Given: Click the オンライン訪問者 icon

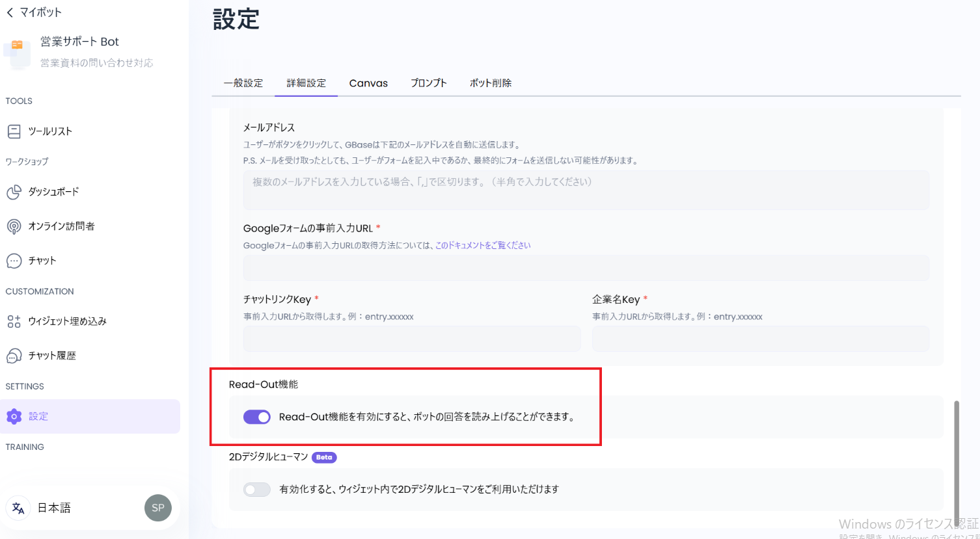Looking at the screenshot, I should (14, 226).
